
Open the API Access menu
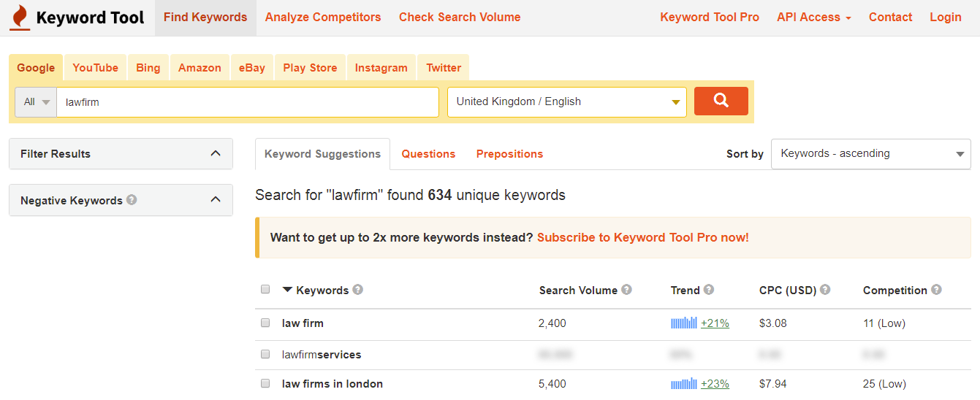click(813, 18)
